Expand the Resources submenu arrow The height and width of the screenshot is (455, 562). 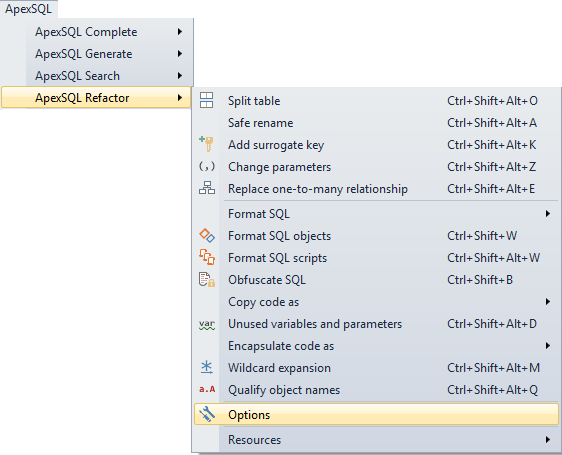coord(548,439)
